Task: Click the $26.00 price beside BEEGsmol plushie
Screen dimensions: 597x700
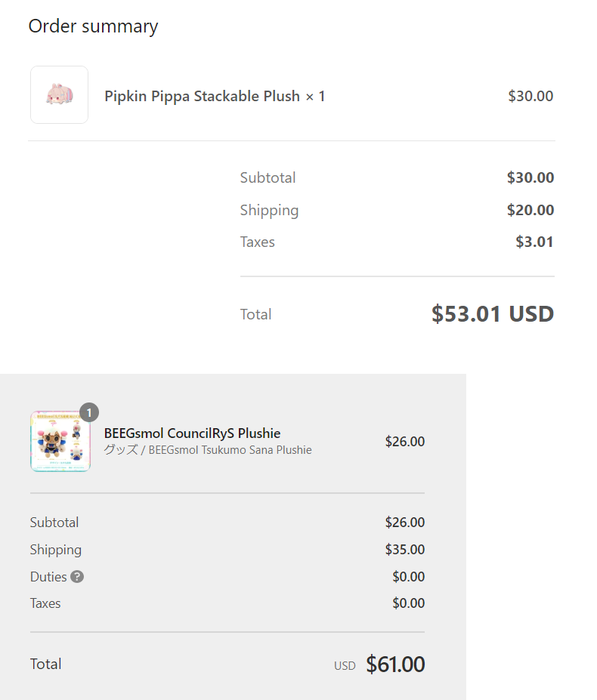Action: coord(405,442)
